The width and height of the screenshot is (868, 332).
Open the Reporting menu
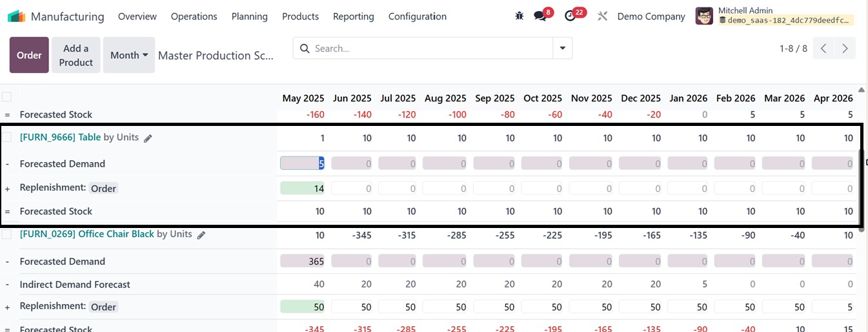click(x=353, y=16)
